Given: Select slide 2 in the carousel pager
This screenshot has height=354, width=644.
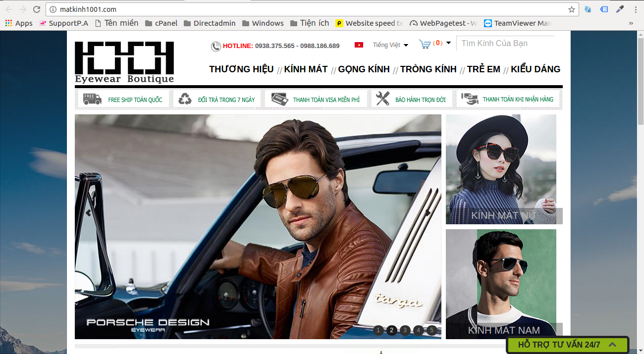Looking at the screenshot, I should 392,330.
